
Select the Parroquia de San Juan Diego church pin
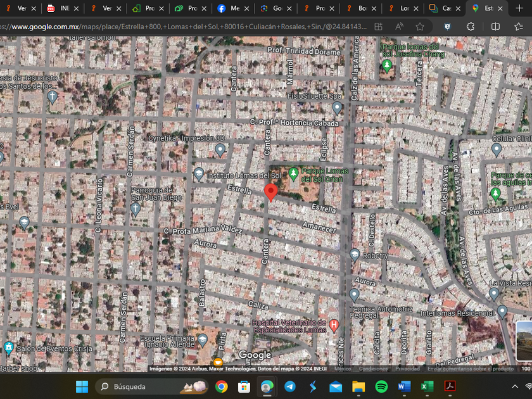coord(136,208)
